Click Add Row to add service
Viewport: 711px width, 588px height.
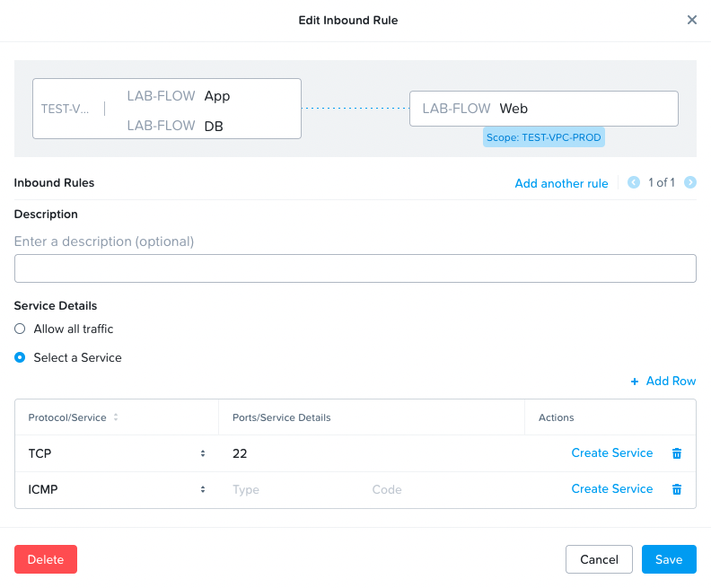[x=663, y=381]
